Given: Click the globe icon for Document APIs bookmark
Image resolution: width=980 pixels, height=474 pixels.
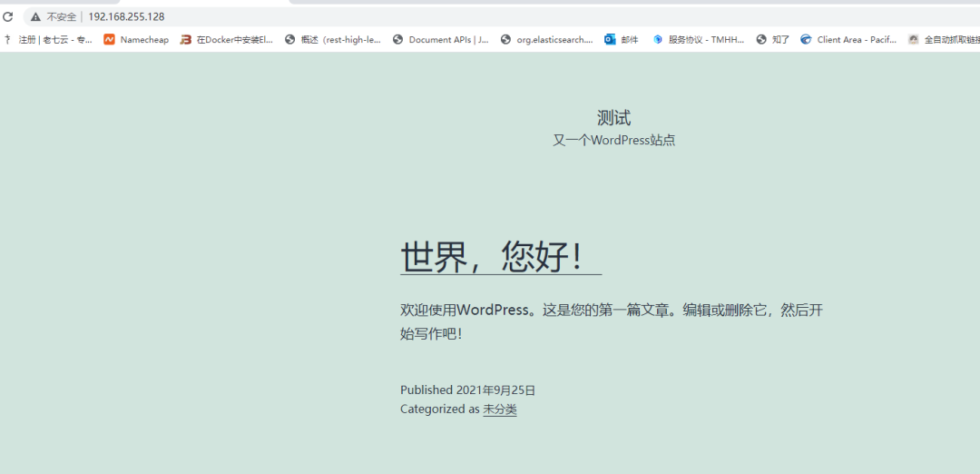Looking at the screenshot, I should tap(398, 39).
